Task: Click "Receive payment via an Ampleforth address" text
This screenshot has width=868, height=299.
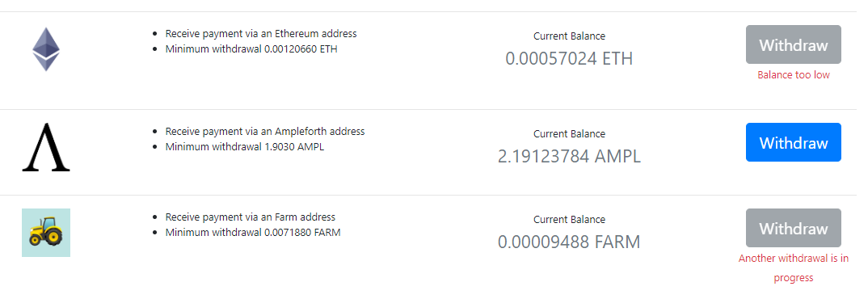Action: pos(265,132)
